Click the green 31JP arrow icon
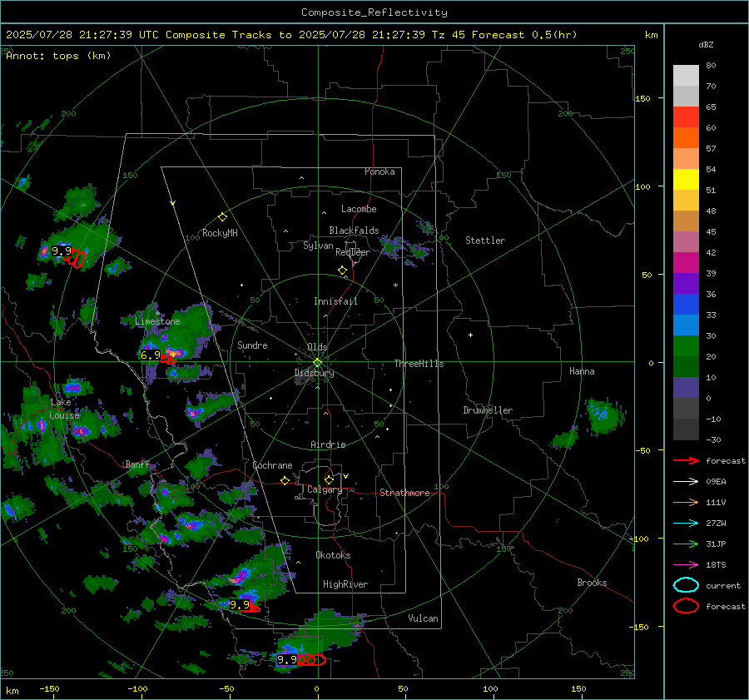Viewport: 749px width, 700px height. [686, 544]
